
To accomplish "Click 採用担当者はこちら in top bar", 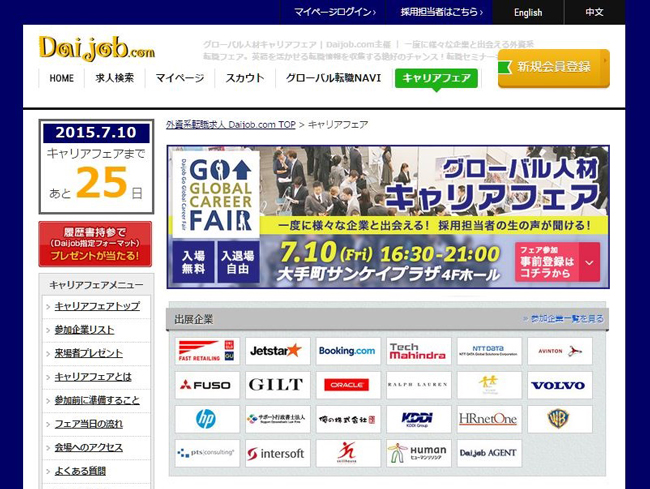I will tap(441, 12).
